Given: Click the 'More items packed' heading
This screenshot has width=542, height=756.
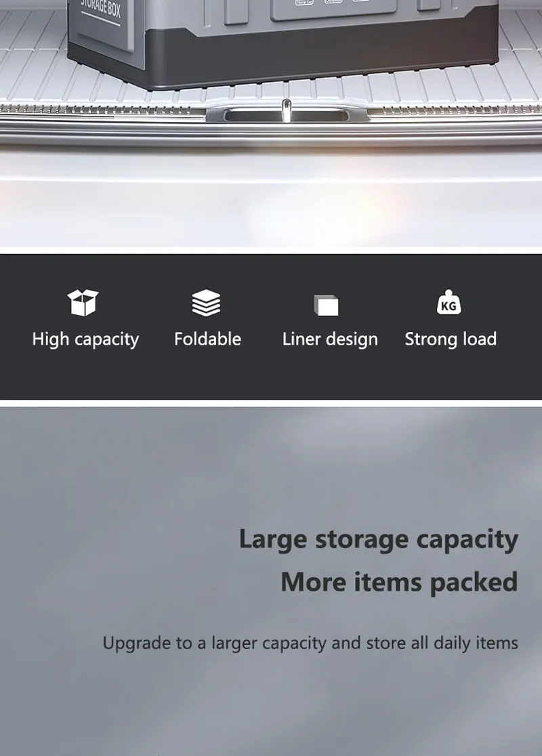Looking at the screenshot, I should coord(399,583).
